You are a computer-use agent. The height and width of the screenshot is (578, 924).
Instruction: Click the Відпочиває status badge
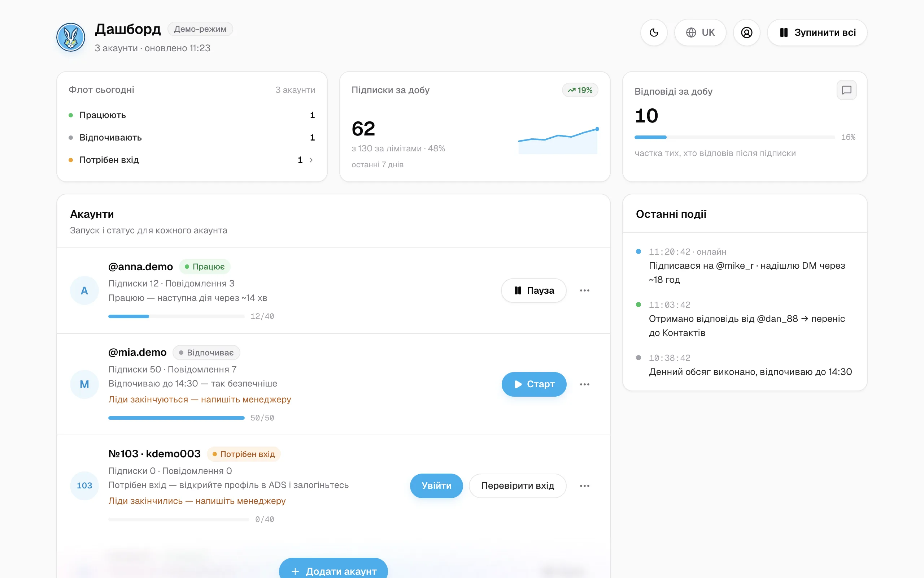[x=206, y=353]
